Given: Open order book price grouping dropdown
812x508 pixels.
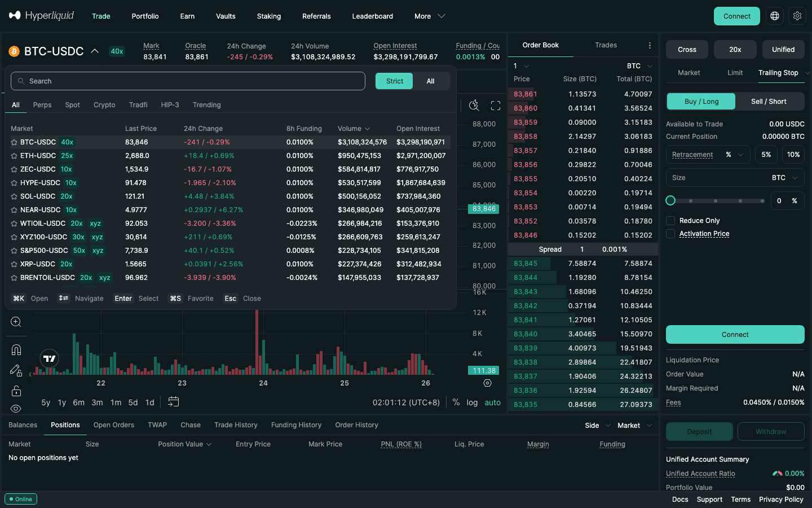Looking at the screenshot, I should [521, 66].
